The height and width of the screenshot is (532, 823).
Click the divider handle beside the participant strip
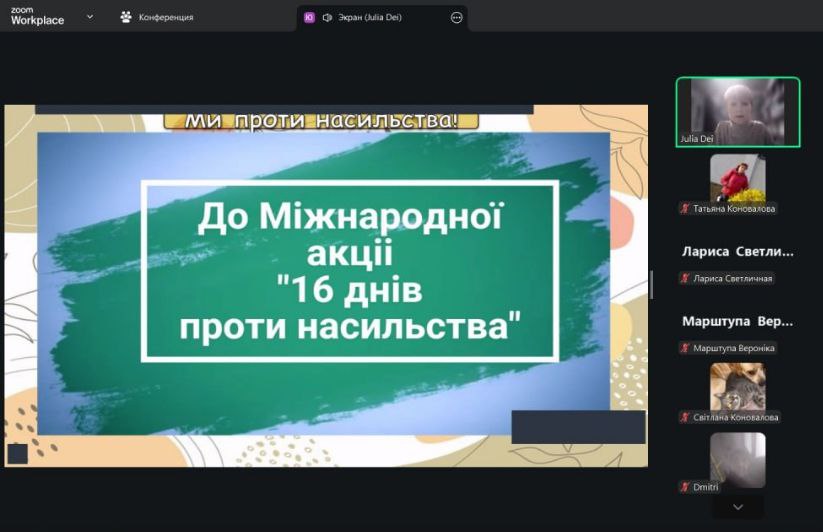(652, 285)
